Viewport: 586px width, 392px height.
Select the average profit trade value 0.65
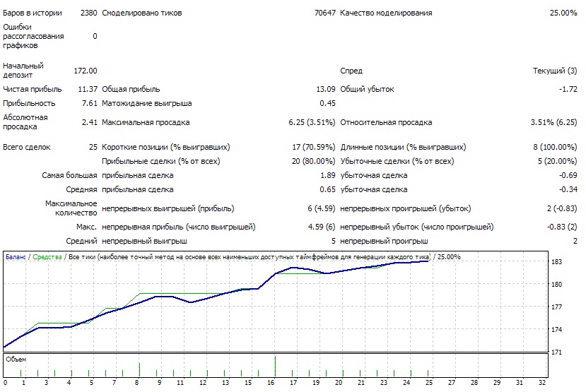point(327,190)
